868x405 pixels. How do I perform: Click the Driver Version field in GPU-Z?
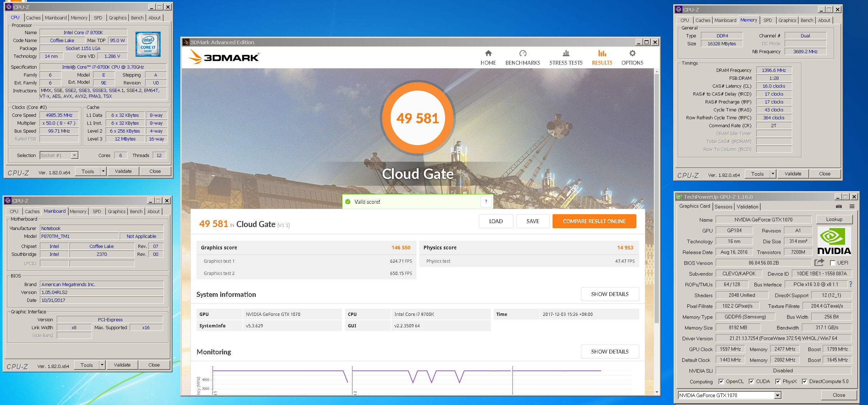click(783, 338)
